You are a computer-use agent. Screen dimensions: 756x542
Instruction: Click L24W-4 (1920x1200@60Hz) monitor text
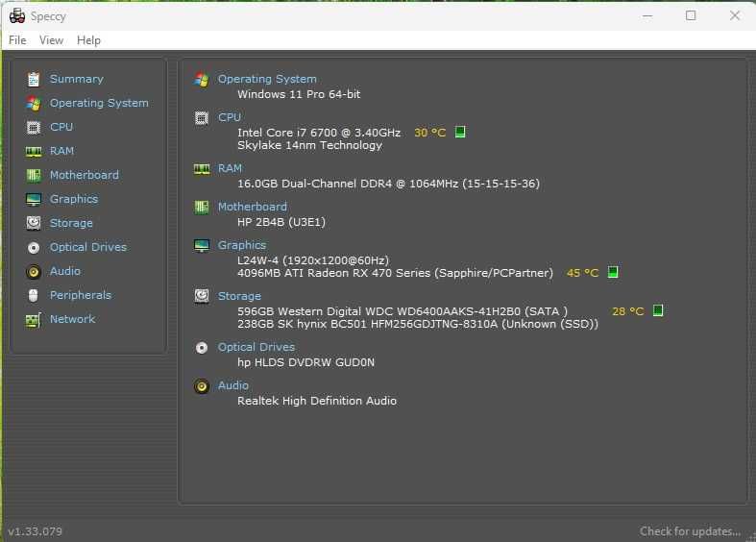[x=313, y=260]
